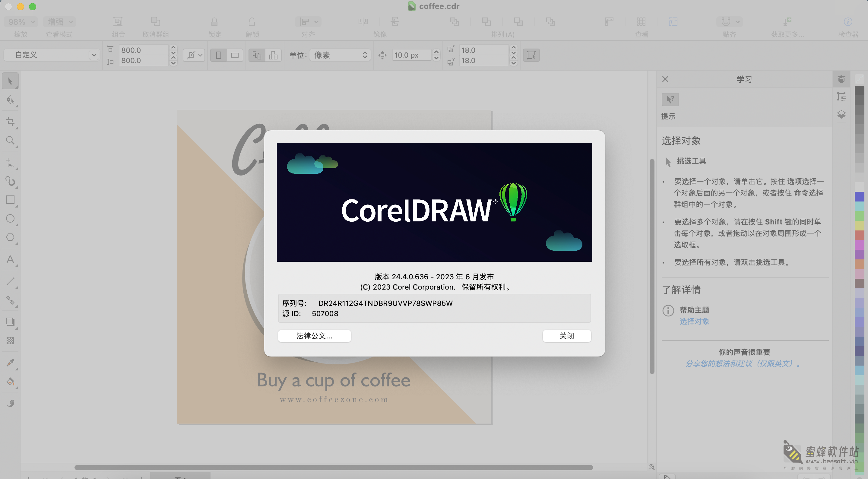Select the Artistic Media tool

[x=10, y=181]
